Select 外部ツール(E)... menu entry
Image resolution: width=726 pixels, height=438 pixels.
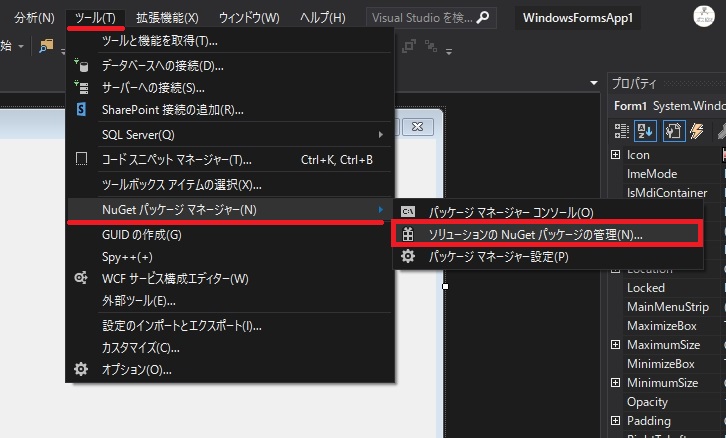click(x=230, y=301)
